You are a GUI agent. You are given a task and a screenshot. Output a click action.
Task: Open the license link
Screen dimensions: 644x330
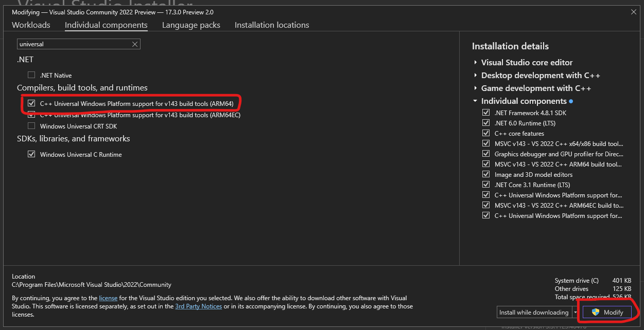click(108, 298)
